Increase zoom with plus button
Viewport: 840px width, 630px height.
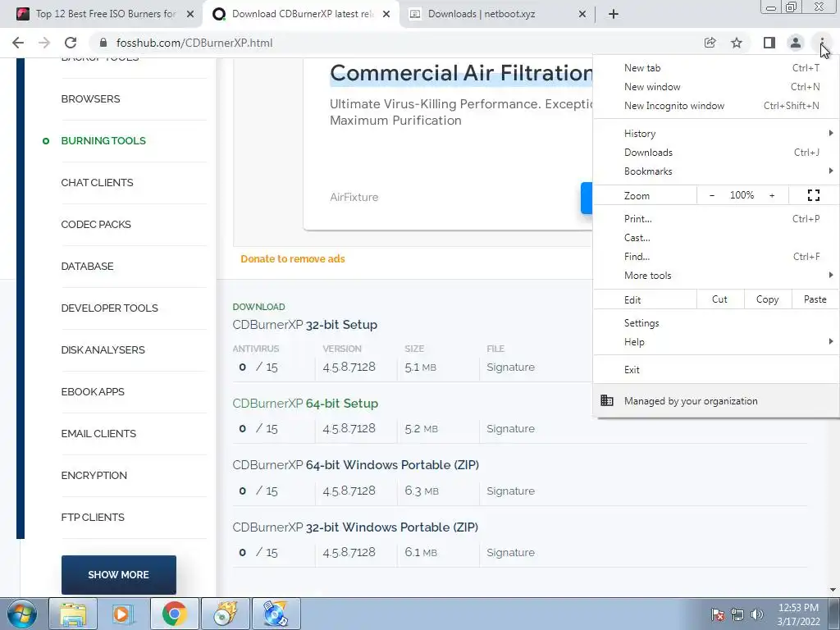(x=772, y=195)
